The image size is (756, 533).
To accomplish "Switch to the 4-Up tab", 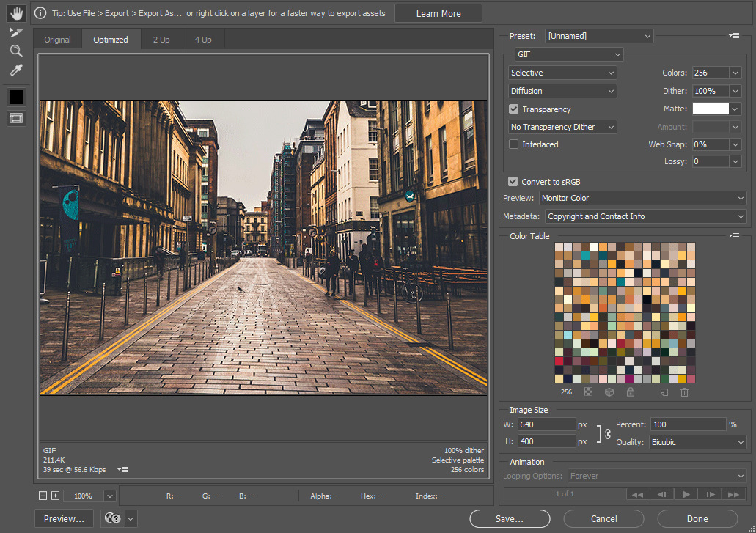I will point(203,40).
